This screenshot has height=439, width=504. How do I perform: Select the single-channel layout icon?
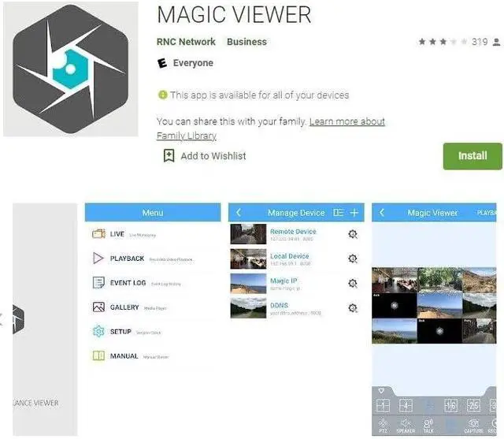coord(383,406)
